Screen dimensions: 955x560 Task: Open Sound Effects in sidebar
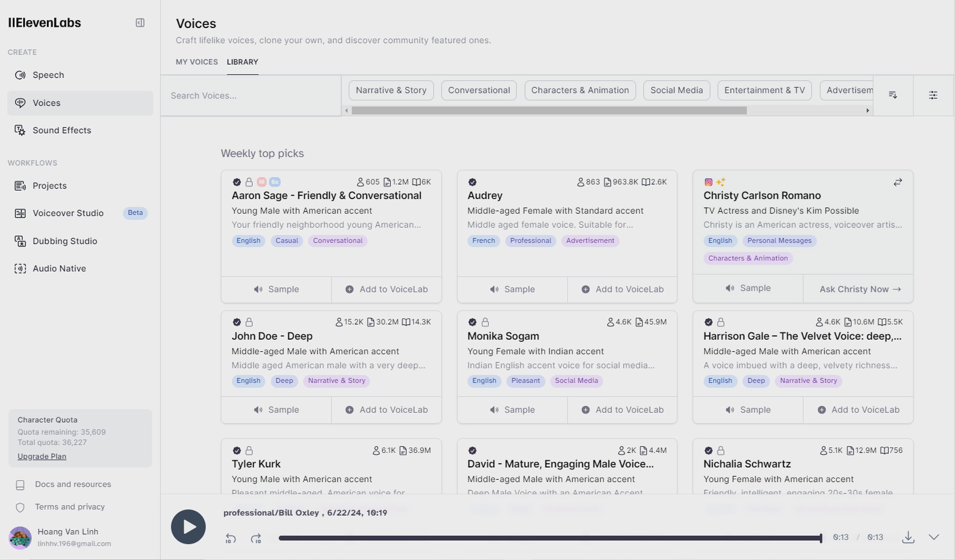tap(80, 130)
